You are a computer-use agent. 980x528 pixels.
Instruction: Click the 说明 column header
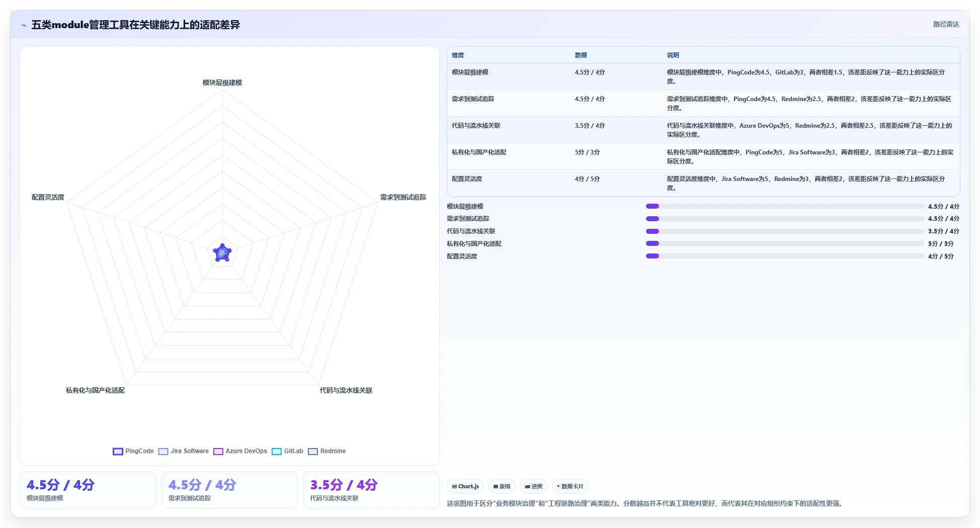click(x=673, y=55)
